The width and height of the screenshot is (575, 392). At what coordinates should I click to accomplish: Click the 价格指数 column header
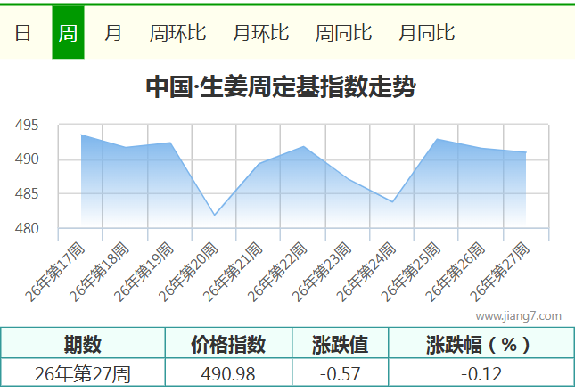pos(228,344)
